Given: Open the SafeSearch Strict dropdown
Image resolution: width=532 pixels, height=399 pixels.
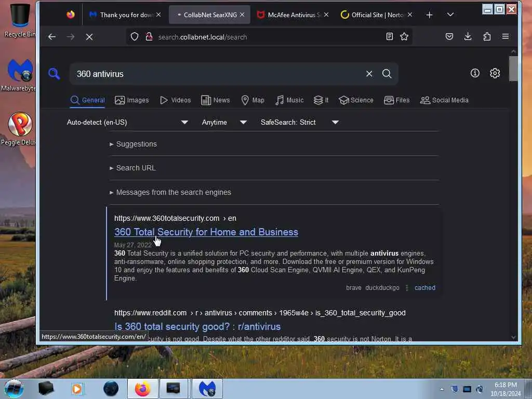Looking at the screenshot, I should click(300, 122).
